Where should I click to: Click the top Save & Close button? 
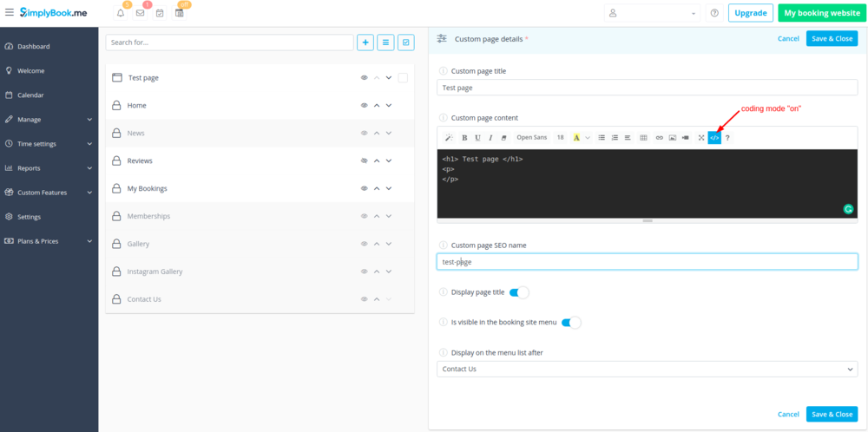point(831,38)
